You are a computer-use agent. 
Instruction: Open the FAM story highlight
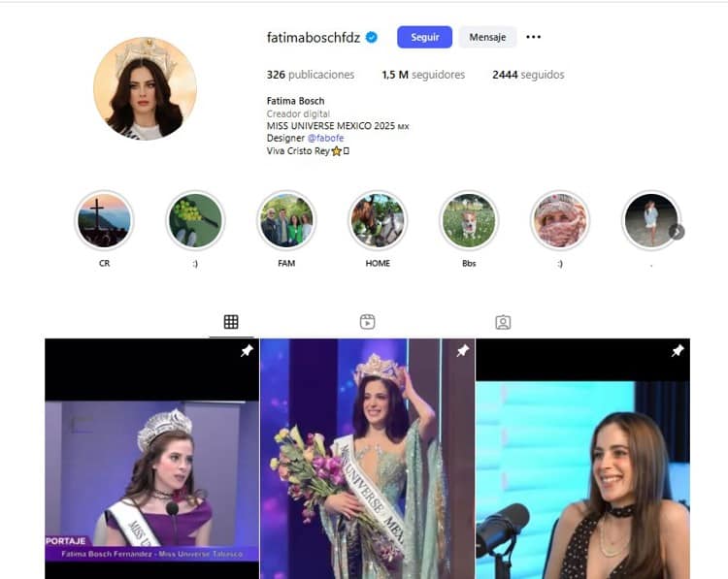[x=286, y=220]
